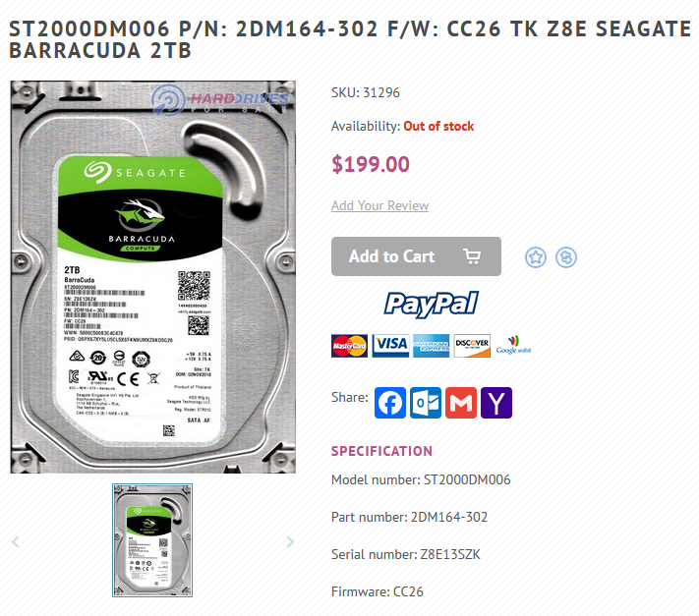Viewport: 699px width, 616px height.
Task: Click the compare products circular icon
Action: tap(566, 257)
